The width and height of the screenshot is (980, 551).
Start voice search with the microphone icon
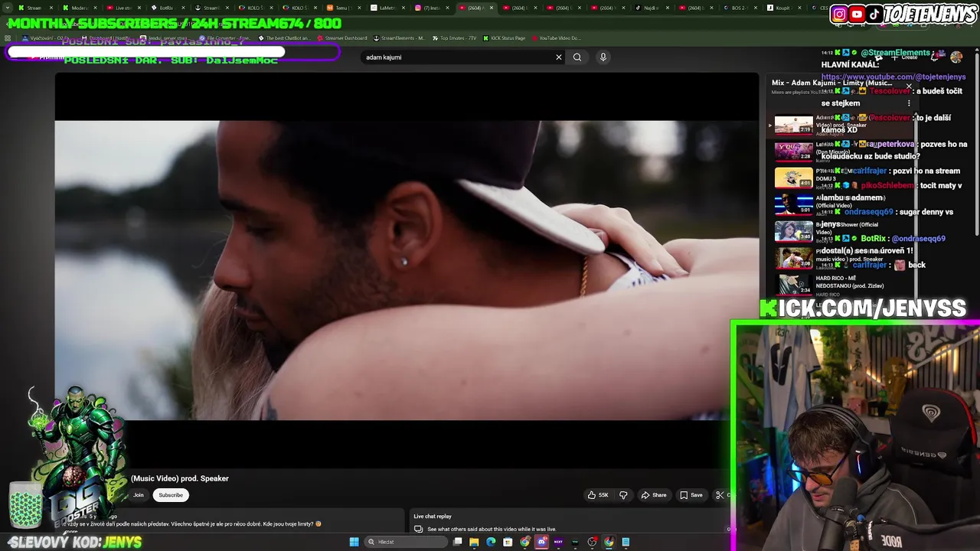[x=603, y=57]
